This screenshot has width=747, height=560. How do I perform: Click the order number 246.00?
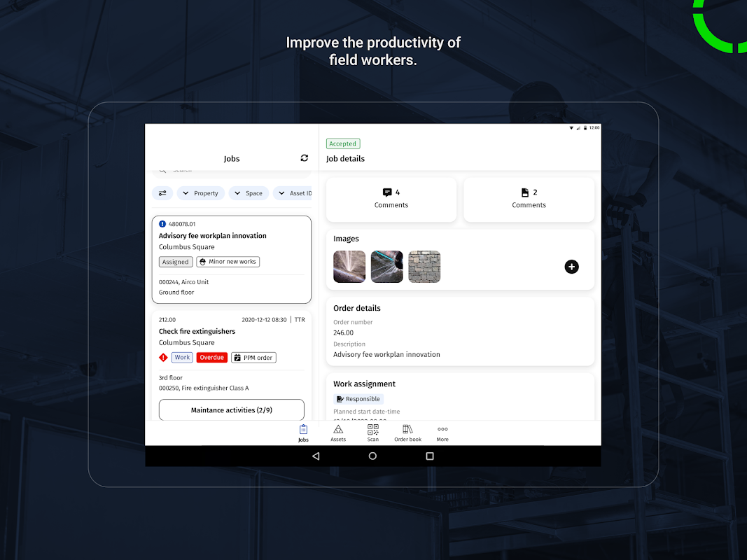pos(344,333)
